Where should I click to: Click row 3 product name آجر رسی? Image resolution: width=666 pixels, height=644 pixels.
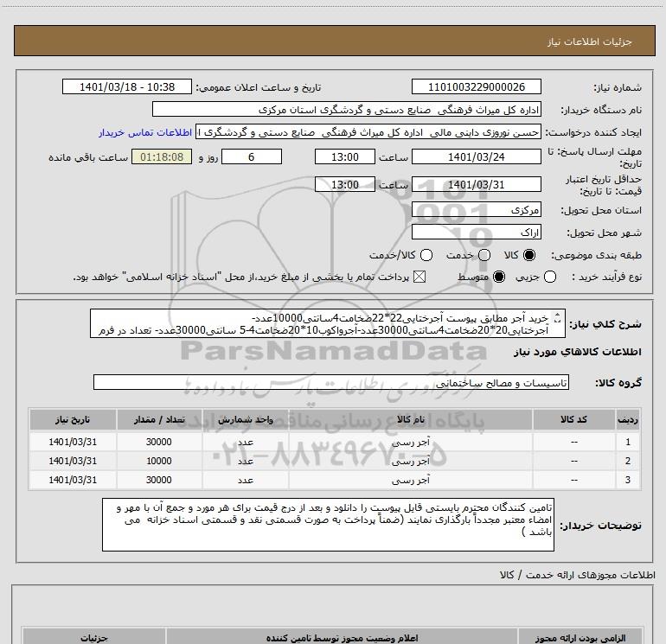[411, 480]
